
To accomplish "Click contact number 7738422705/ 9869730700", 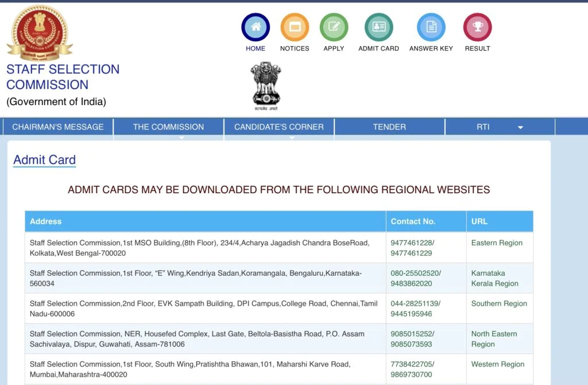I will (x=412, y=369).
